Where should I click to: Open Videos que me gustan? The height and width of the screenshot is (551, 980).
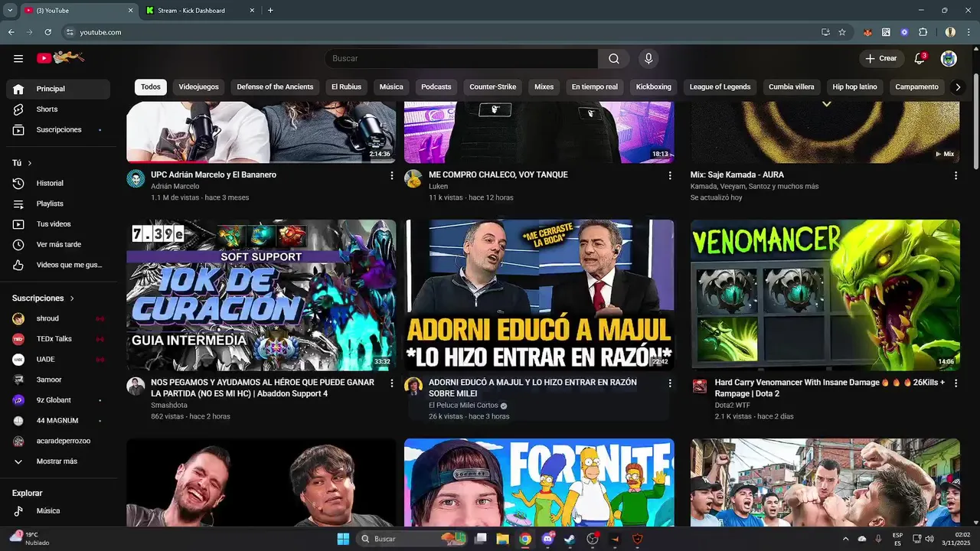tap(58, 265)
